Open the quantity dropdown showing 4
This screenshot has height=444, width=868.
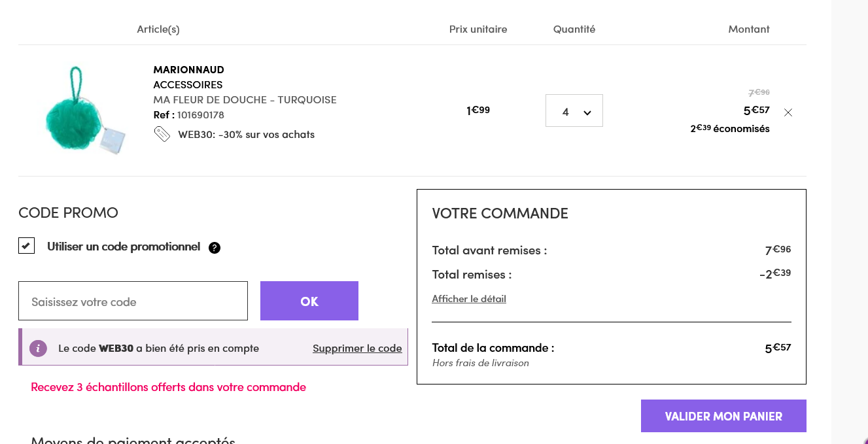[x=574, y=111]
